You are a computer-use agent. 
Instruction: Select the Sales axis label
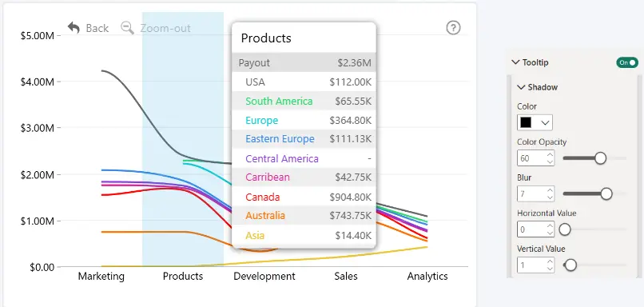346,276
